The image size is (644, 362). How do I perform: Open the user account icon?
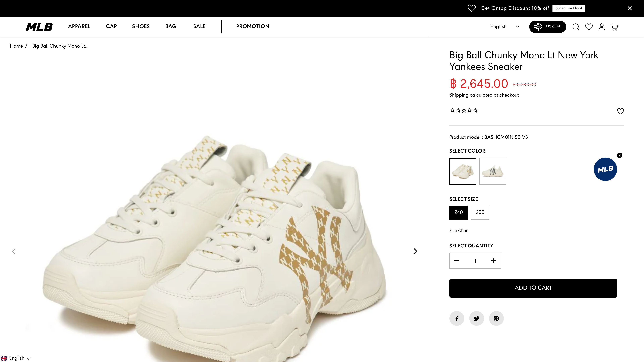602,27
